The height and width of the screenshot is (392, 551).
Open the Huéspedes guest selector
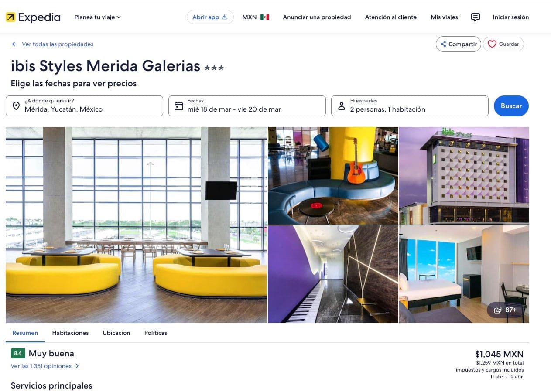tap(410, 106)
